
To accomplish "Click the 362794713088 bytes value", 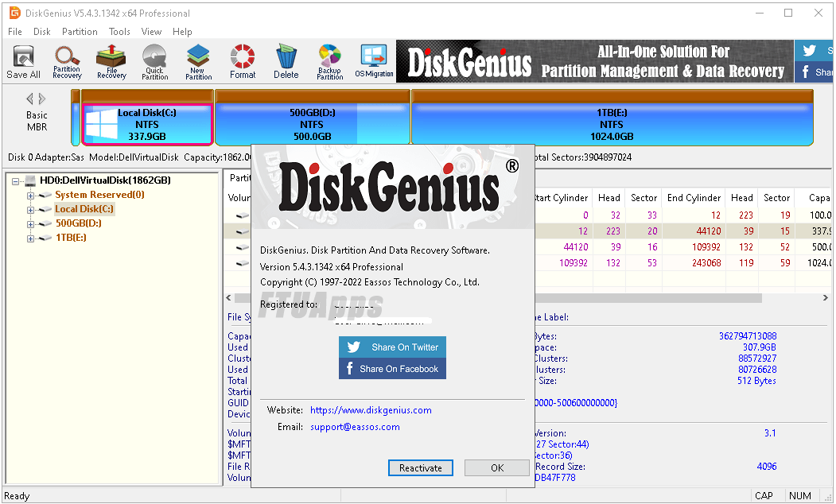I will coord(748,335).
